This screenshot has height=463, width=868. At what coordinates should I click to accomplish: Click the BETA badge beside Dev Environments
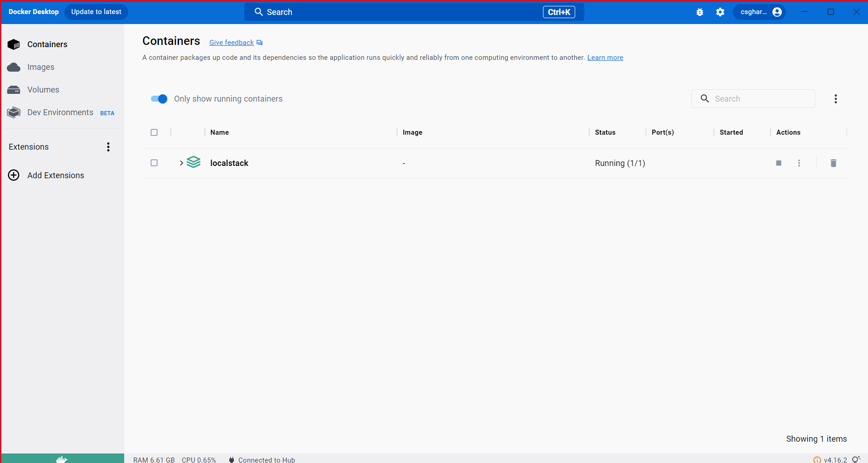coord(107,113)
